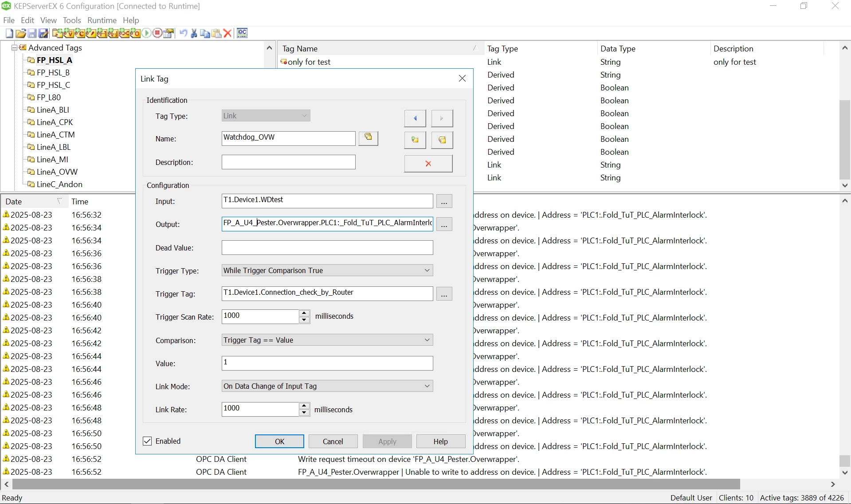
Task: Uncheck the Enabled checkbox
Action: [147, 441]
